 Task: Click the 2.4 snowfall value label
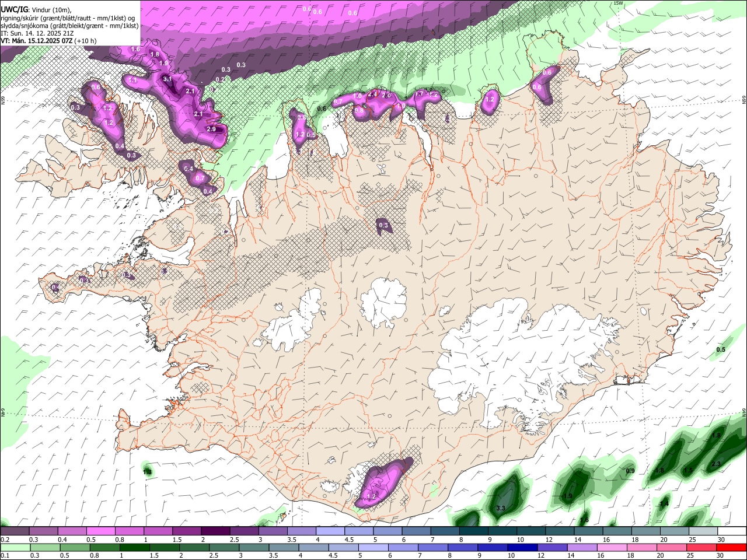coord(373,94)
